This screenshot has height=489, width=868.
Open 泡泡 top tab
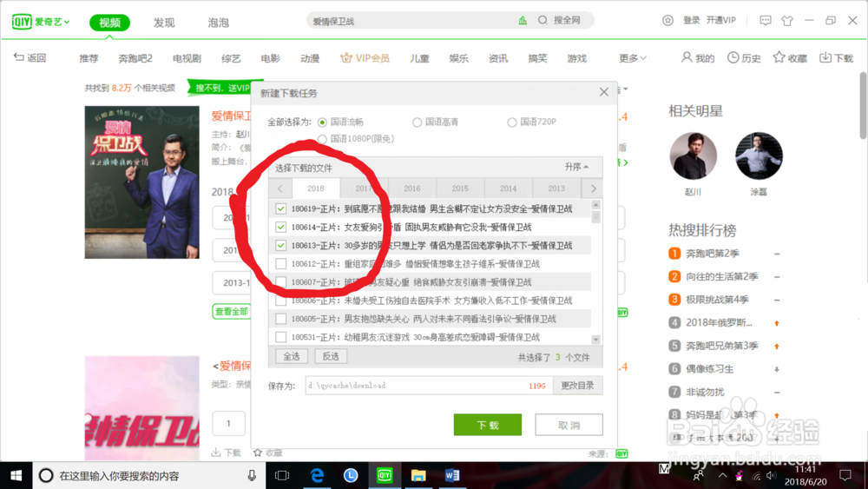click(x=218, y=23)
